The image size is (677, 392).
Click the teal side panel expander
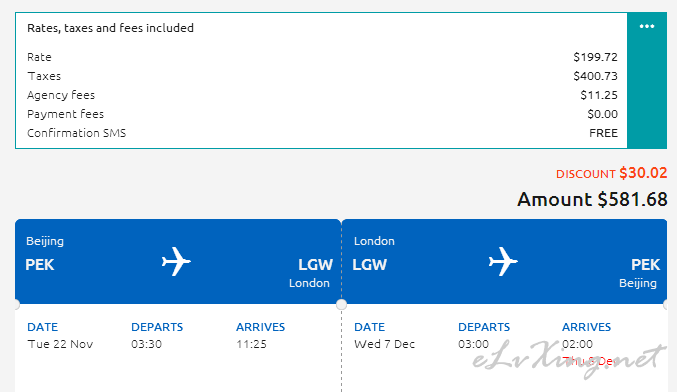(647, 81)
